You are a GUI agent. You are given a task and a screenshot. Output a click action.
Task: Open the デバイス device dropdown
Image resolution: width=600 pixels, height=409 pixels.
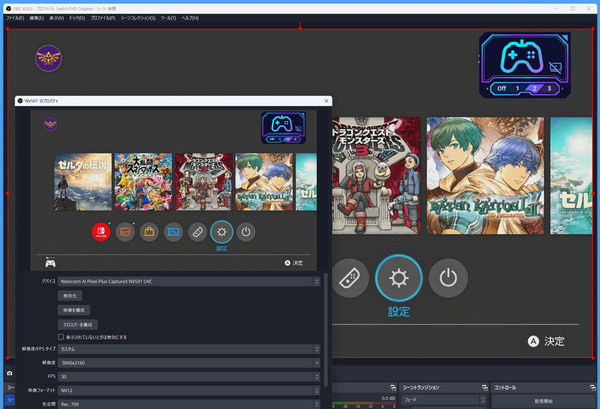point(189,282)
